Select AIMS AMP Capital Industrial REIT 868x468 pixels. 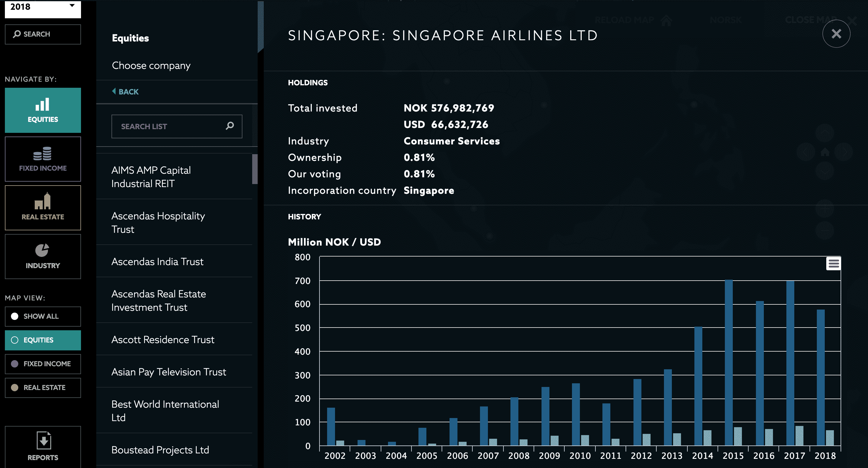coord(174,177)
